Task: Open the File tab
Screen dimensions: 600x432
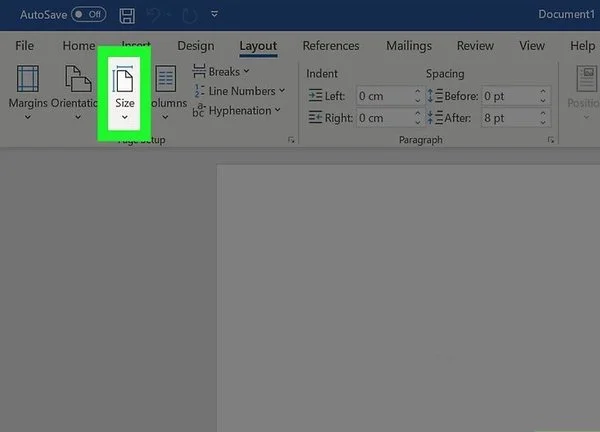Action: coord(24,46)
